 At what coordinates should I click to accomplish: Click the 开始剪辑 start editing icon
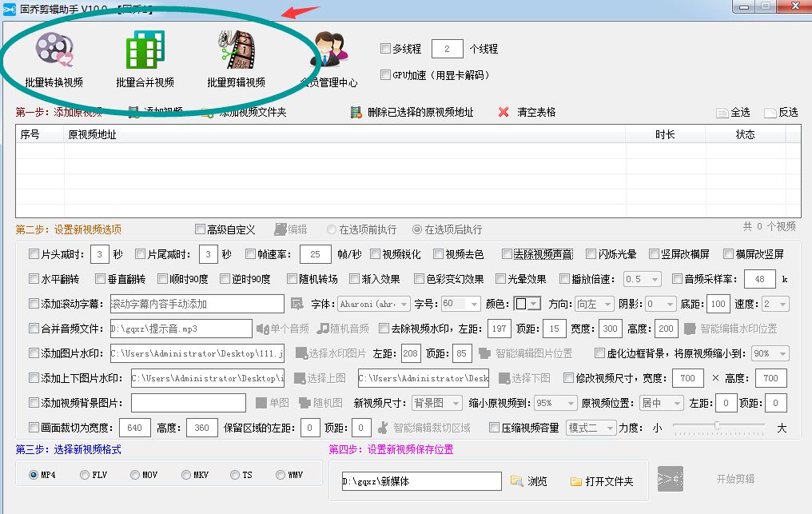click(x=670, y=480)
